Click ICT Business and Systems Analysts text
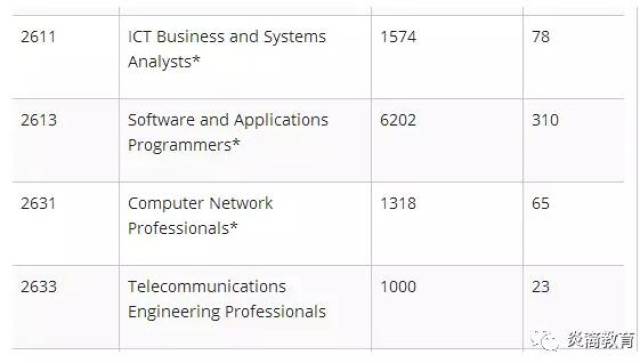 [x=227, y=49]
